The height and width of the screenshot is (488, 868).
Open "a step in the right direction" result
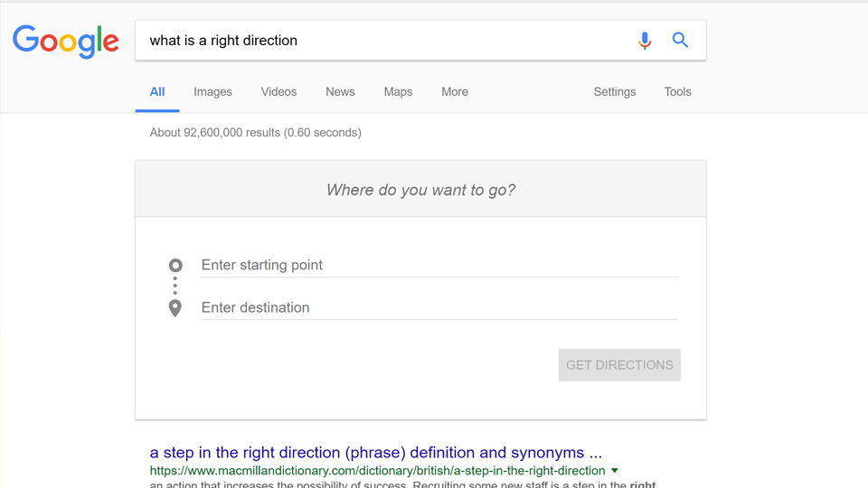click(375, 453)
